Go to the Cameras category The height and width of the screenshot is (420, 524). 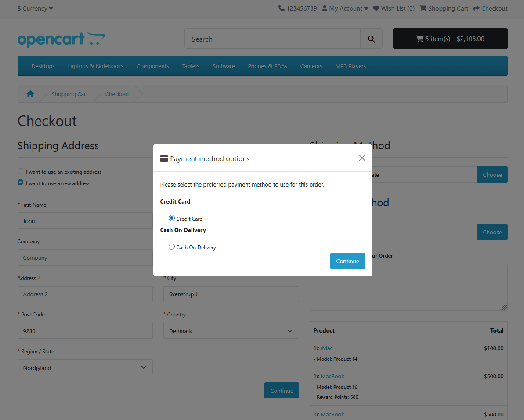[x=311, y=66]
